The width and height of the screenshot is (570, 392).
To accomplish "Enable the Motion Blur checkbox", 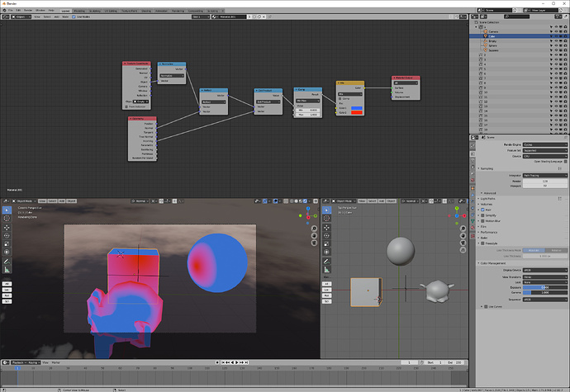I will point(482,221).
